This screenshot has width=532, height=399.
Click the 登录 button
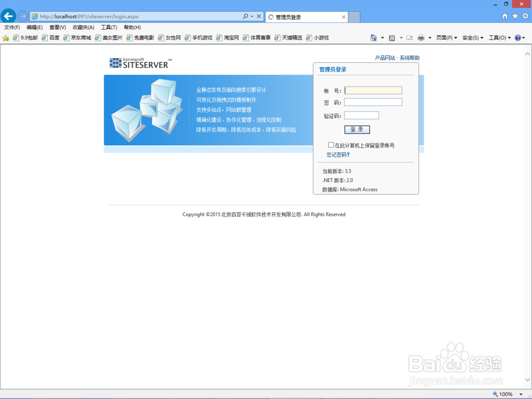pos(357,129)
